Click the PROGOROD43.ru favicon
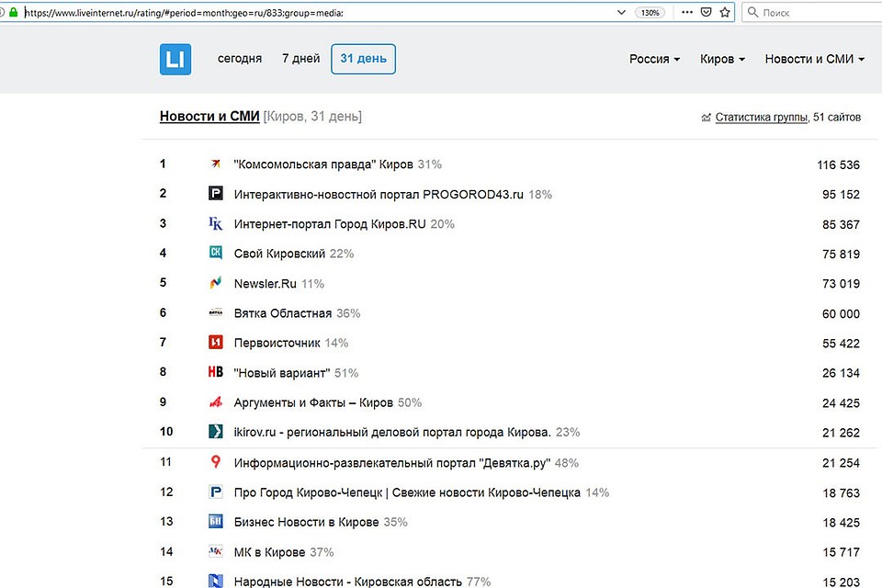This screenshot has width=882, height=588. click(215, 194)
